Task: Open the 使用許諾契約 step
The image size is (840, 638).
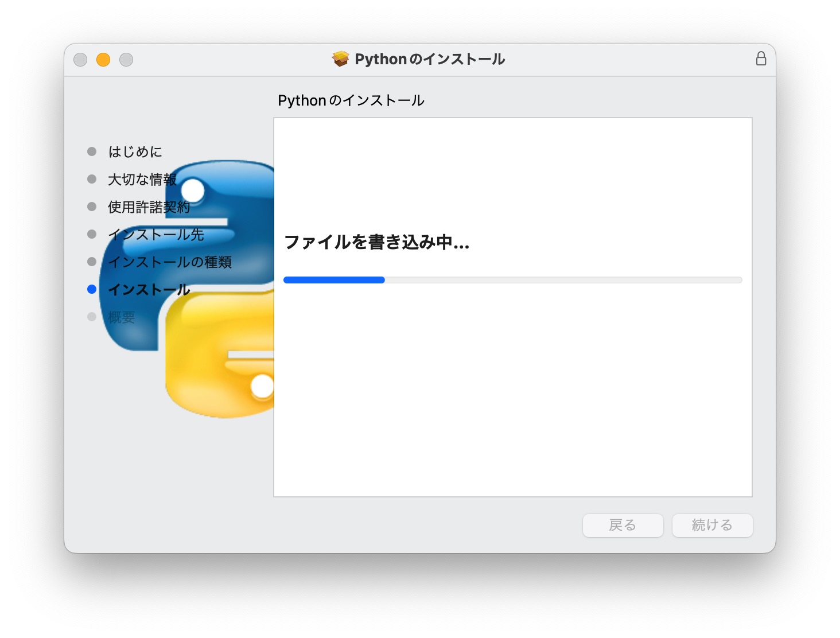Action: pyautogui.click(x=149, y=207)
